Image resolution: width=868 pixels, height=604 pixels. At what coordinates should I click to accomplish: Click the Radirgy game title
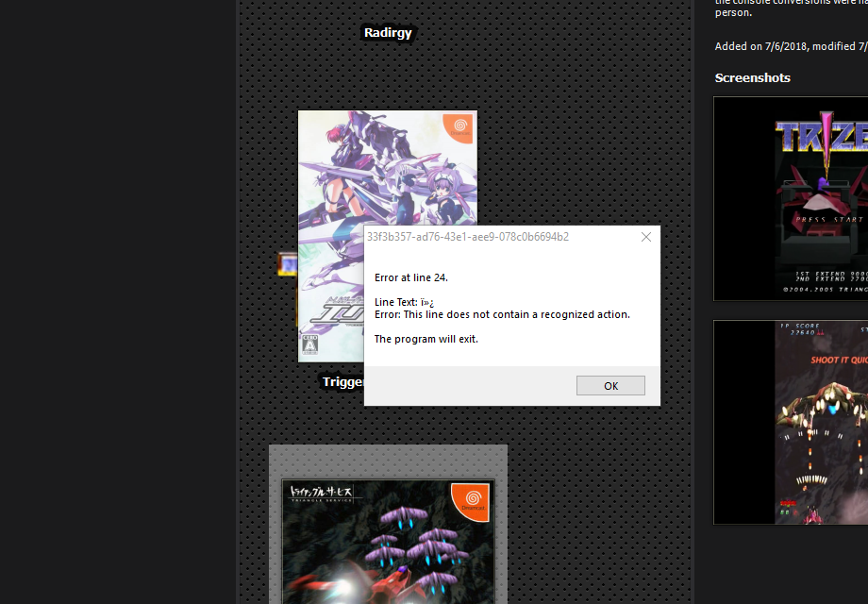388,33
